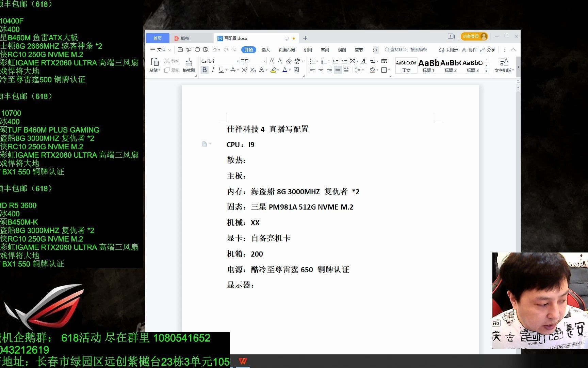Click the document note icon beside CPU line
This screenshot has width=588, height=368.
click(x=205, y=144)
